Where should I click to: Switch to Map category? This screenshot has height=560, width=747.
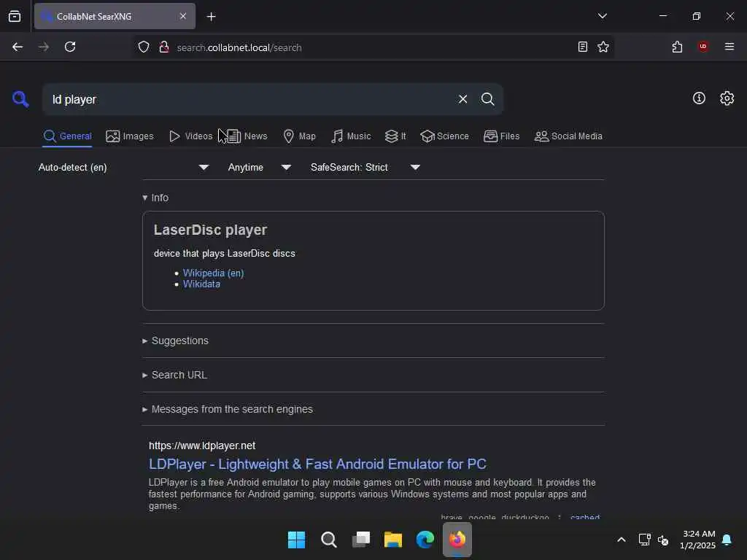(x=299, y=136)
